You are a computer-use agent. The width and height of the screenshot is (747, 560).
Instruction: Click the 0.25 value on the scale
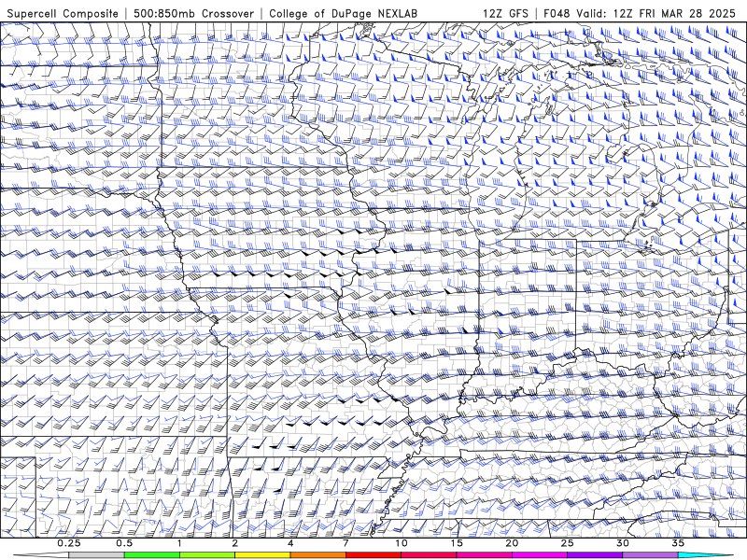click(x=69, y=543)
